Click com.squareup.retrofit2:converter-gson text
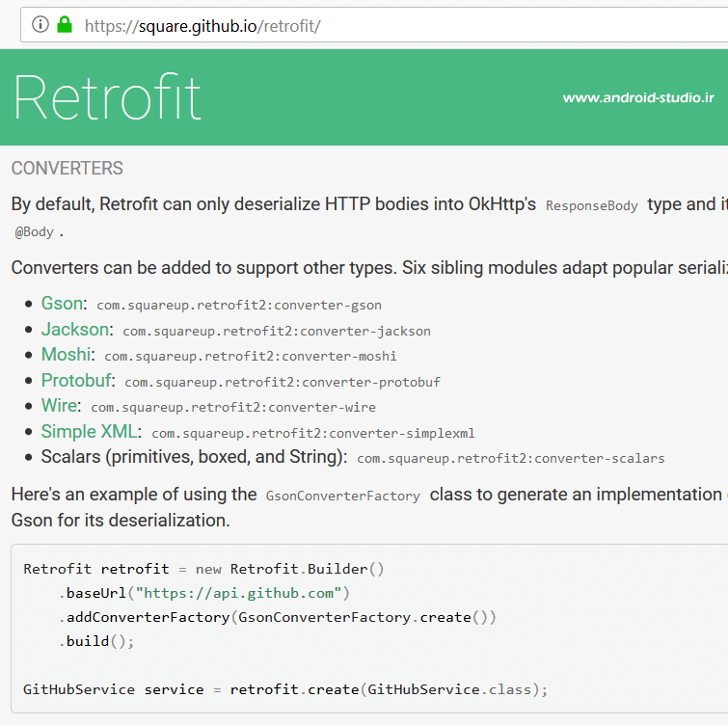 click(239, 306)
